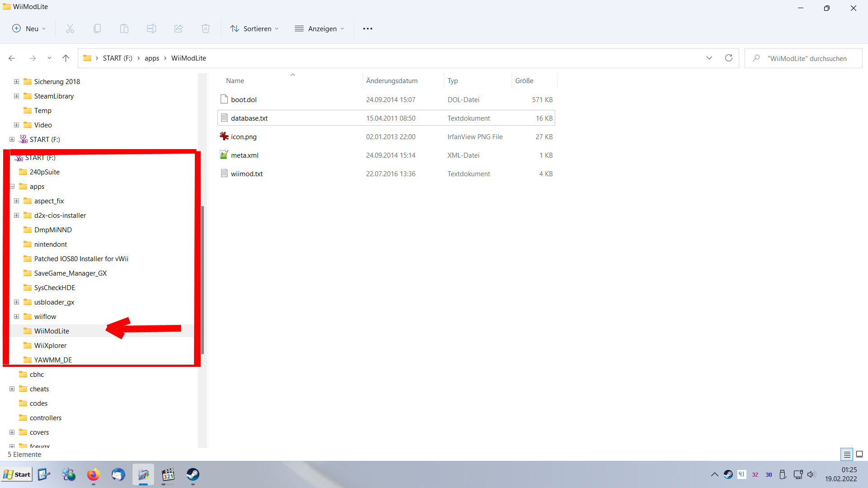Collapse the apps folder

click(12, 187)
